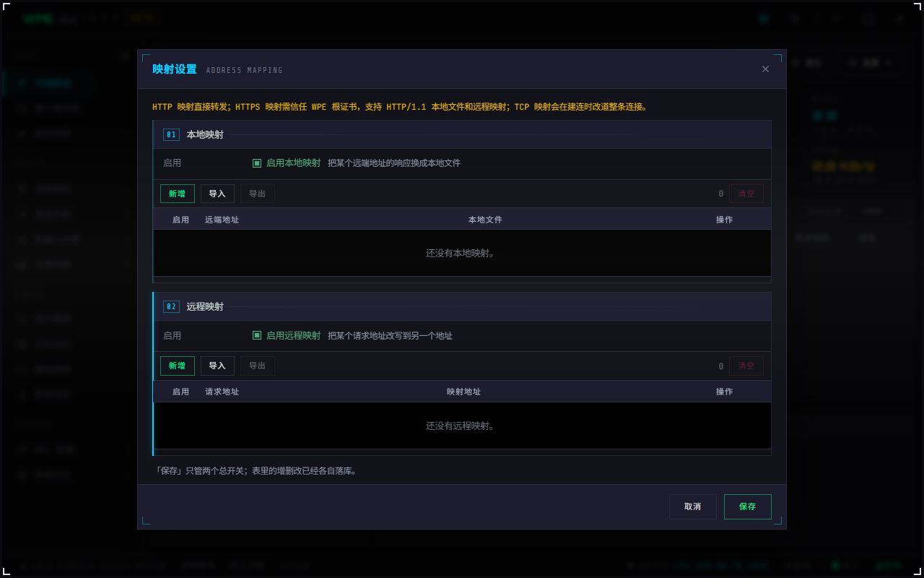This screenshot has width=924, height=578.
Task: Save mapping settings with 保存
Action: tap(748, 506)
